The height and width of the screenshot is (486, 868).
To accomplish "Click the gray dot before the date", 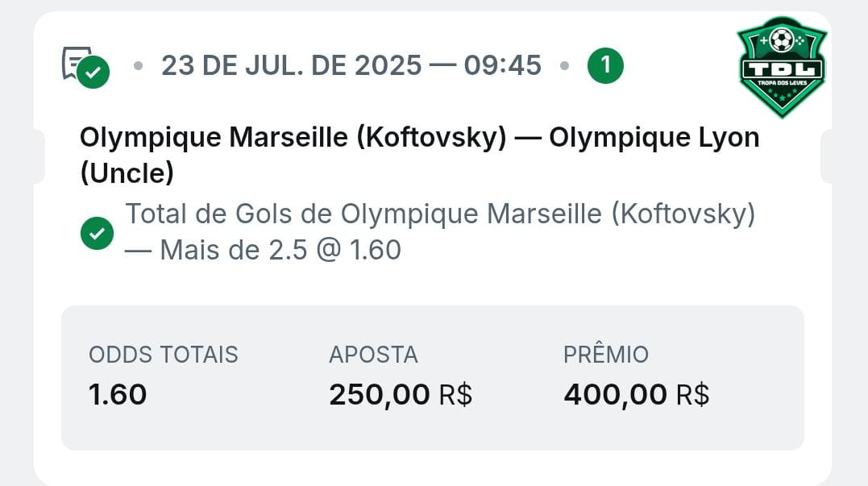I will click(x=138, y=65).
